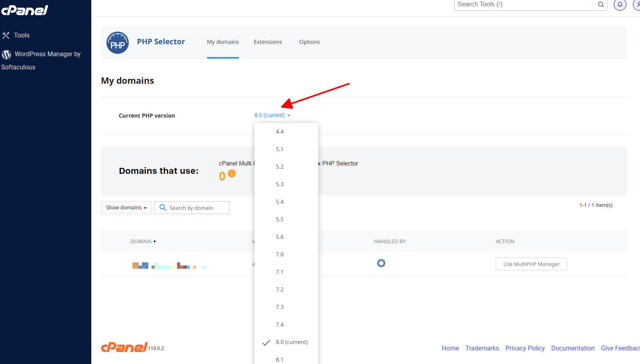This screenshot has width=640, height=364.
Task: Choose PHP version 5.2
Action: point(286,167)
